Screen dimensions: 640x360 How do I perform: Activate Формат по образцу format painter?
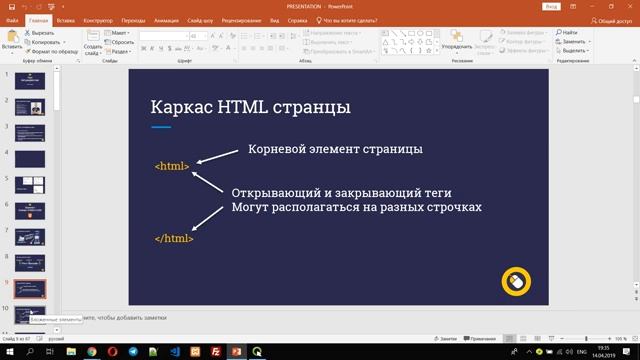[x=51, y=51]
